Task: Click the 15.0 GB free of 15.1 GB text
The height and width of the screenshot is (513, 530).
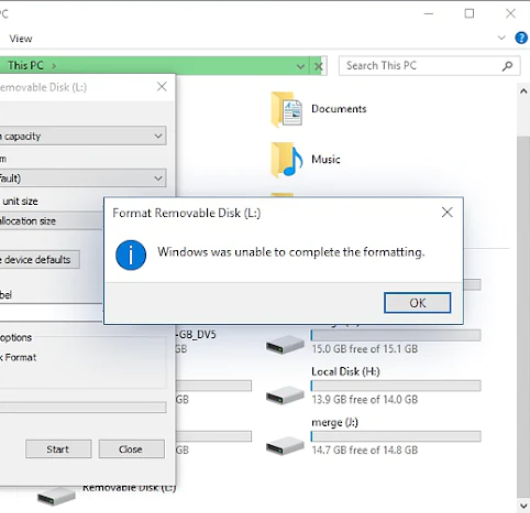Action: click(364, 349)
